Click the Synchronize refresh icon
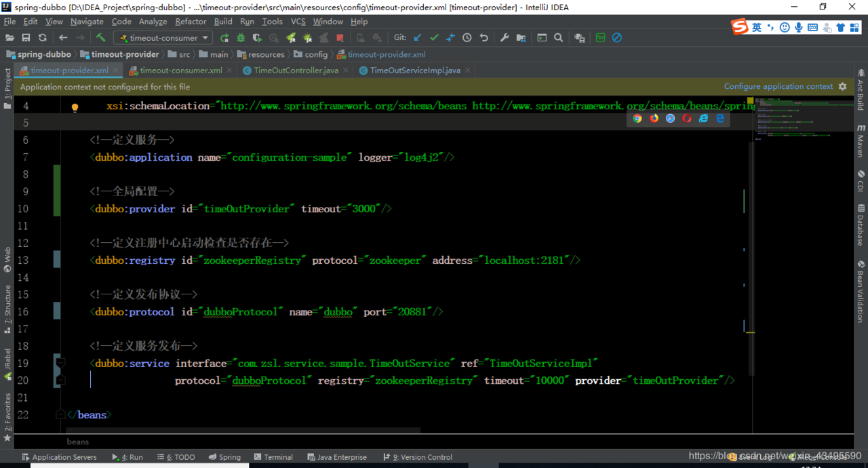This screenshot has width=868, height=468. pos(42,38)
